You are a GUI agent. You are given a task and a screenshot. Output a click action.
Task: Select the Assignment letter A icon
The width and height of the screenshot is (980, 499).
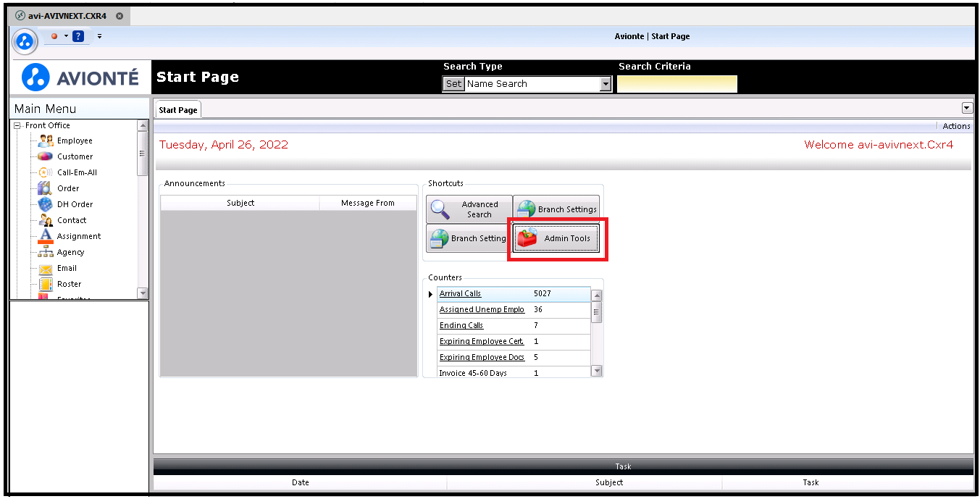46,236
